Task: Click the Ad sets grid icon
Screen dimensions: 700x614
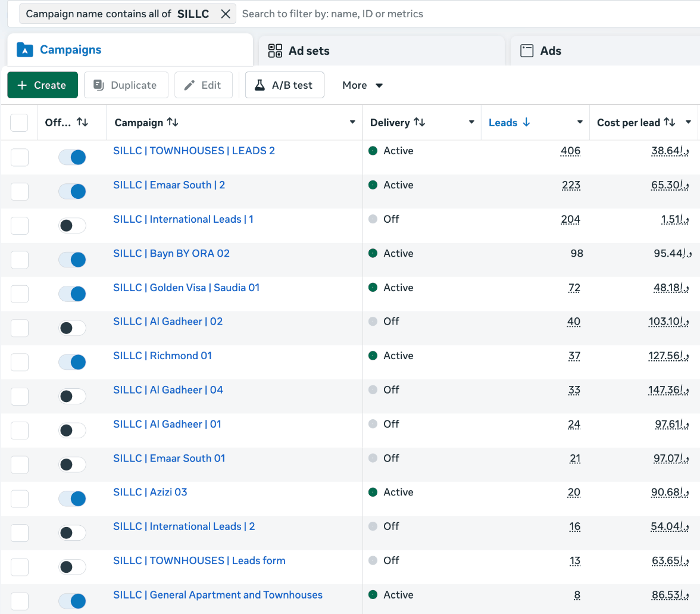Action: click(275, 51)
